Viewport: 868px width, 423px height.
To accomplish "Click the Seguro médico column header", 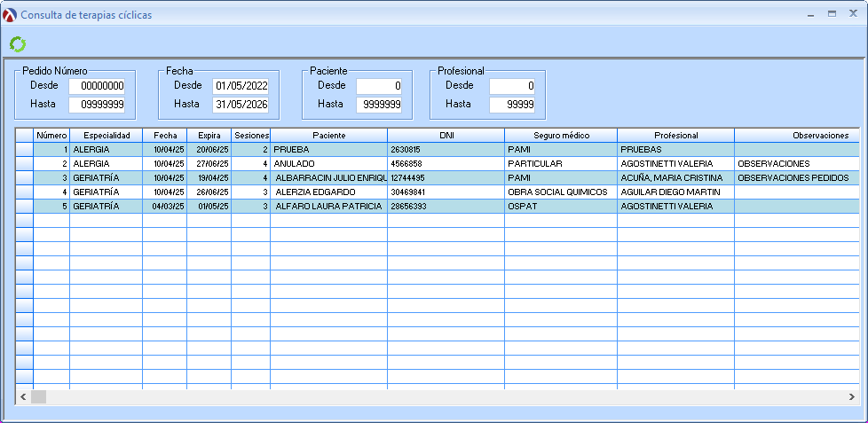I will (561, 136).
